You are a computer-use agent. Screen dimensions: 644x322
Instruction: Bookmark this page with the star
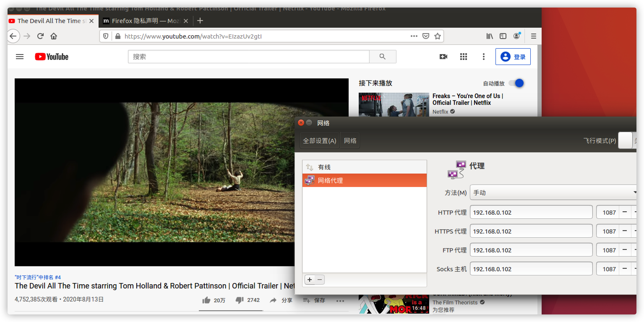tap(438, 36)
